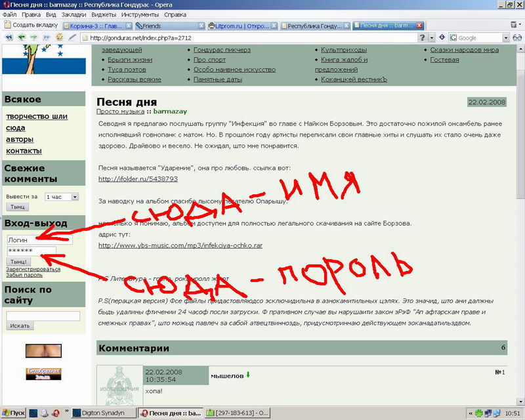Click the Логин input field

(39, 240)
